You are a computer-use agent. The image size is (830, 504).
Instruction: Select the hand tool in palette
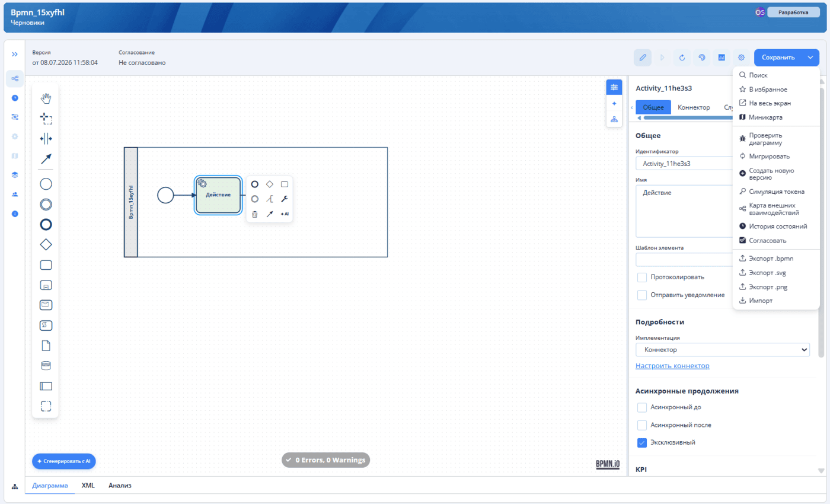(x=46, y=98)
